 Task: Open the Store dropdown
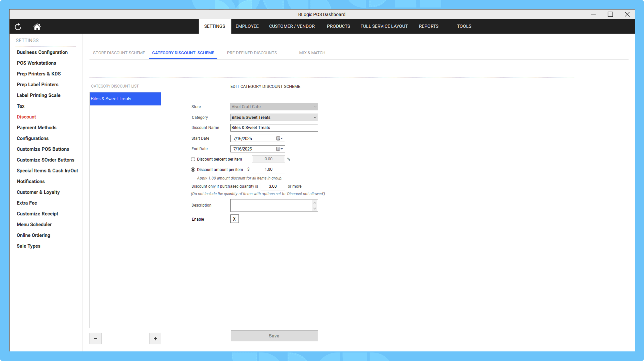pyautogui.click(x=274, y=107)
